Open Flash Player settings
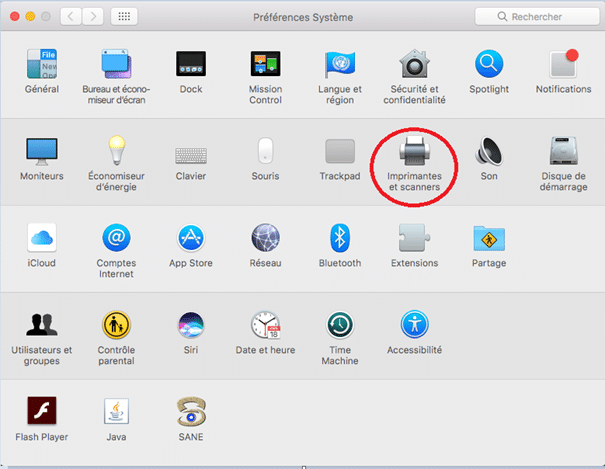 coord(41,412)
